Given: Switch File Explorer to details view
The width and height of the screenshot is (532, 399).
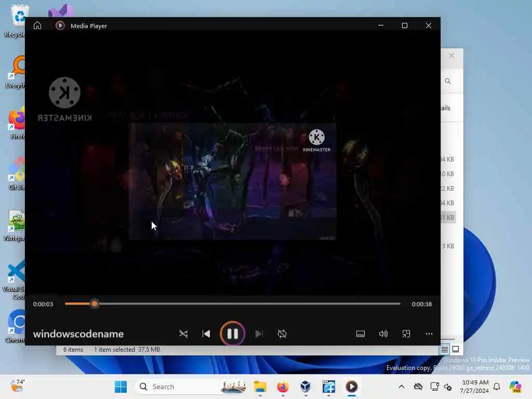Looking at the screenshot, I should tap(445, 349).
